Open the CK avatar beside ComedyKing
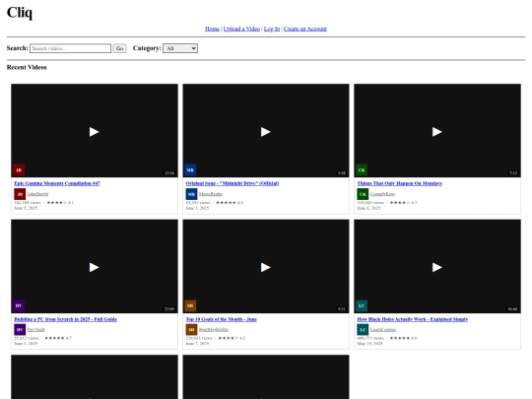532x399 pixels. 363,194
